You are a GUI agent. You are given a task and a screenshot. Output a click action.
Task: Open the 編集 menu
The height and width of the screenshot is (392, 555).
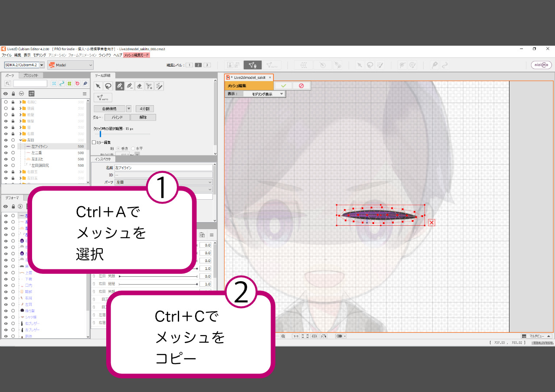(17, 55)
